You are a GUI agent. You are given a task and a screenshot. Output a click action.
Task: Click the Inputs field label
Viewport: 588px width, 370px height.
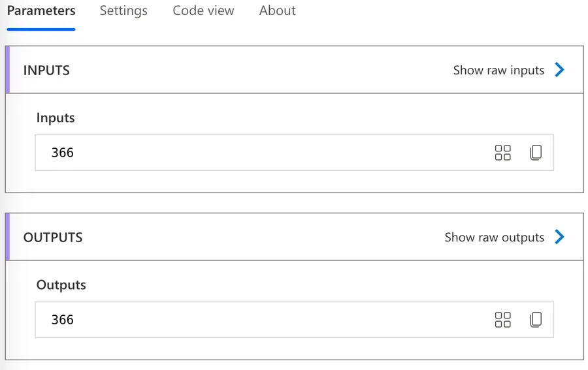tap(56, 118)
